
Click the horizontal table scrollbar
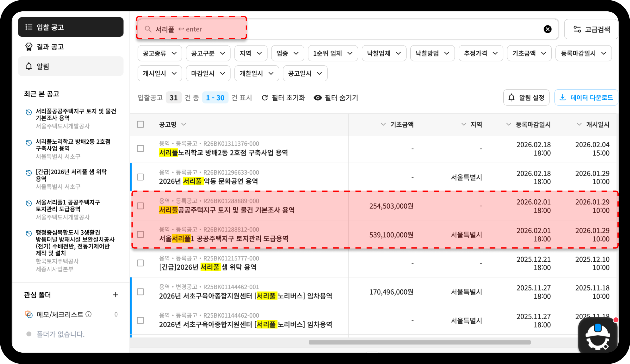419,342
